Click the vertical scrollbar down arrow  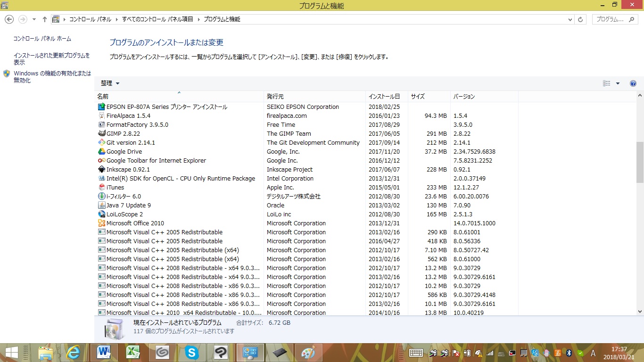(640, 311)
